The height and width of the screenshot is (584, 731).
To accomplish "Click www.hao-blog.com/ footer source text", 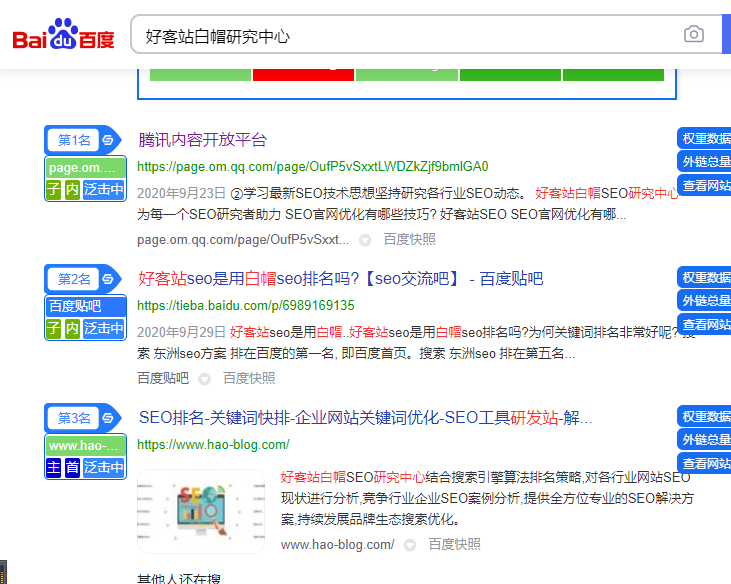I will (x=338, y=544).
